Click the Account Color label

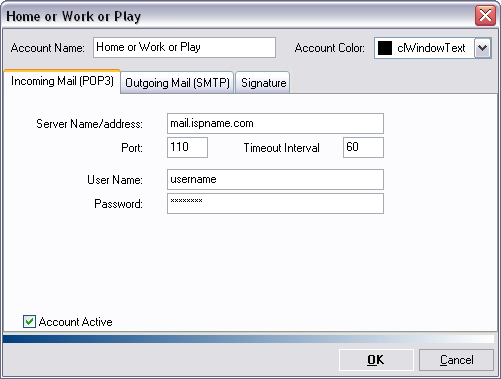click(329, 48)
